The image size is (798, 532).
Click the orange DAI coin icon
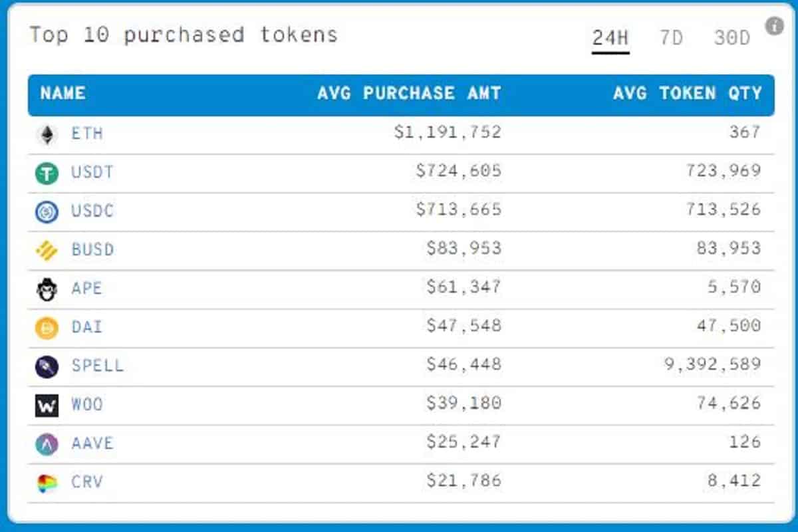[x=47, y=328]
